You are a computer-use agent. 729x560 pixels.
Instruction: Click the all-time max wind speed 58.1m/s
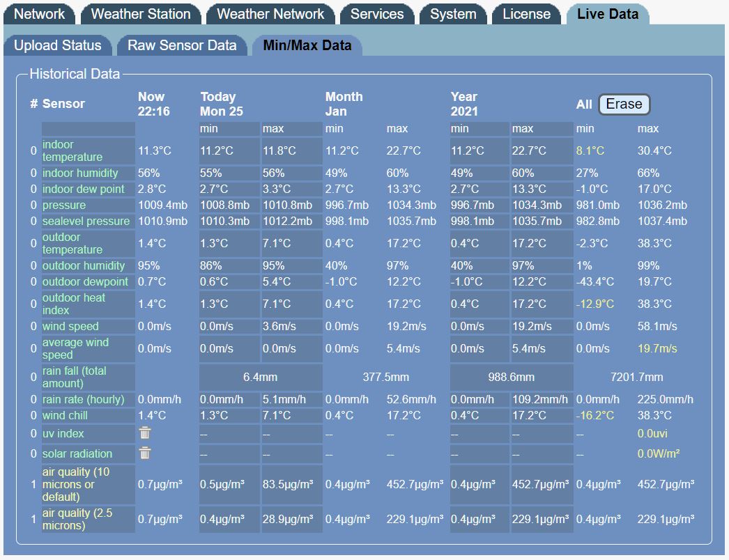[x=657, y=326]
